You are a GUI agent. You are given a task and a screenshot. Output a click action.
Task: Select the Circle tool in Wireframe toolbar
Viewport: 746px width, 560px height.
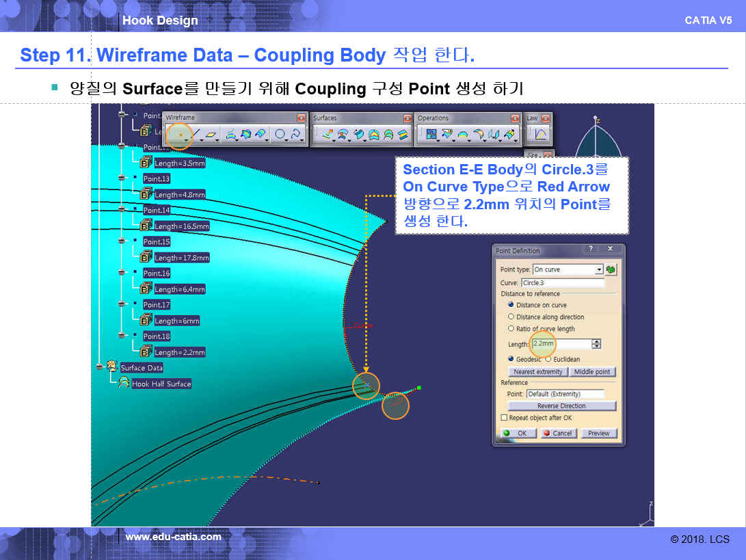(280, 135)
